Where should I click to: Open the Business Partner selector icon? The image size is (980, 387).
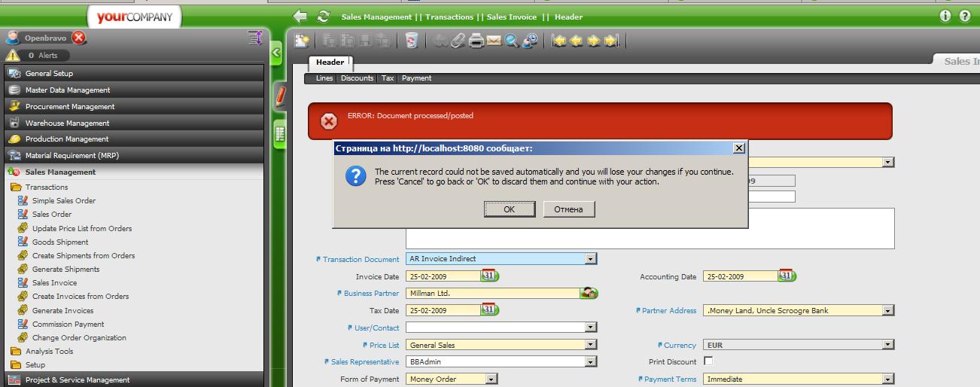pos(589,293)
